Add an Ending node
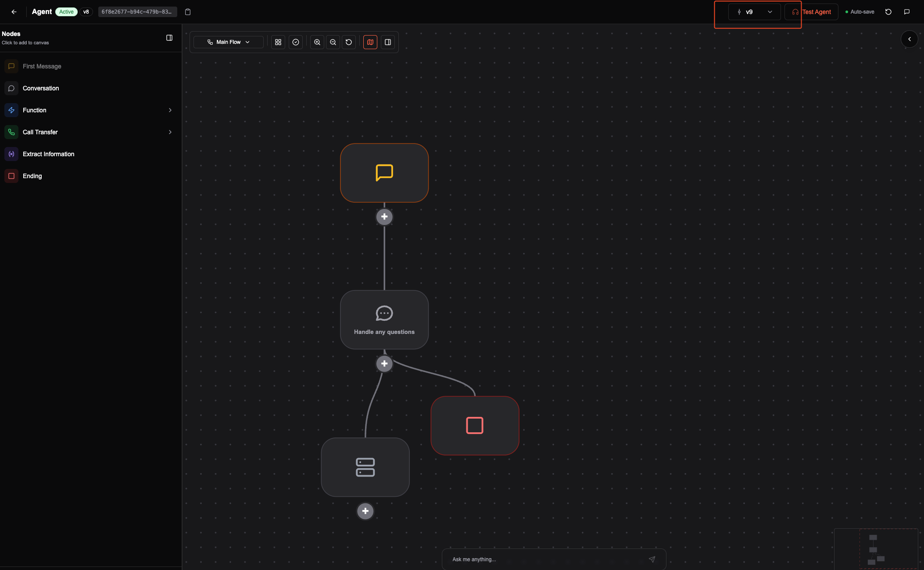This screenshot has height=570, width=924. point(90,176)
